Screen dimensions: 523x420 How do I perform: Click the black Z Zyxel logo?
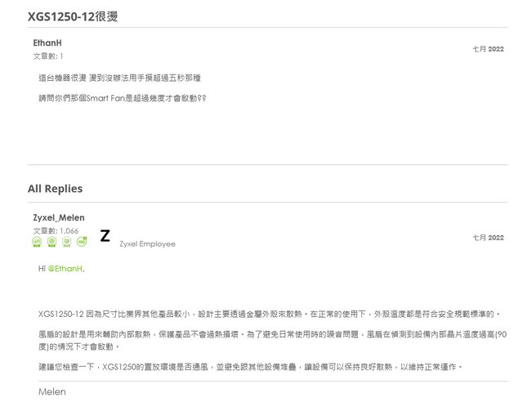click(105, 236)
